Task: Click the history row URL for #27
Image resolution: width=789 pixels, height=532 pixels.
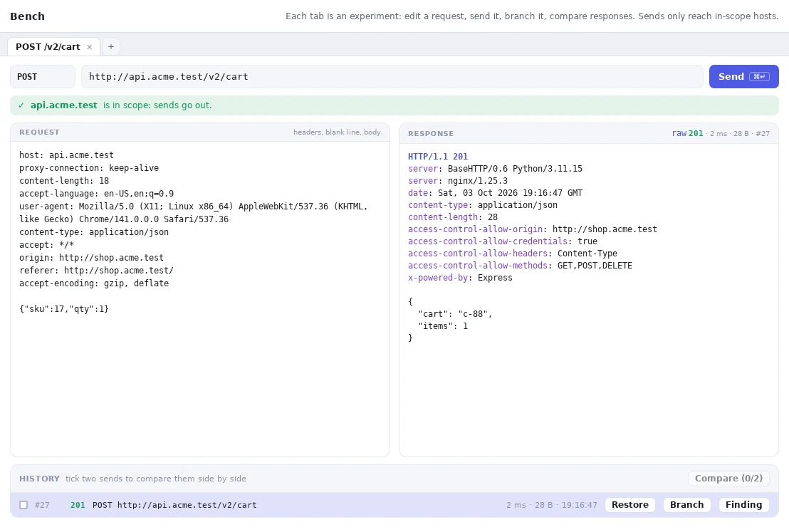Action: [x=187, y=505]
